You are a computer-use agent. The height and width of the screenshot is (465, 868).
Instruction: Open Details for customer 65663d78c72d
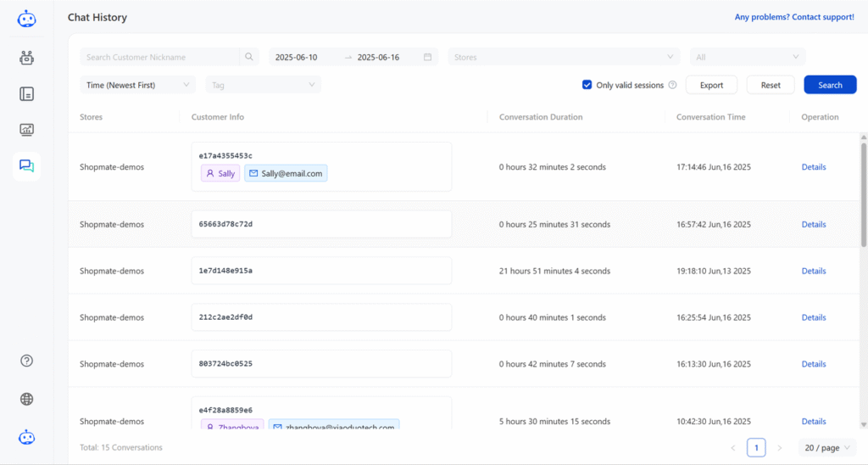pyautogui.click(x=813, y=225)
